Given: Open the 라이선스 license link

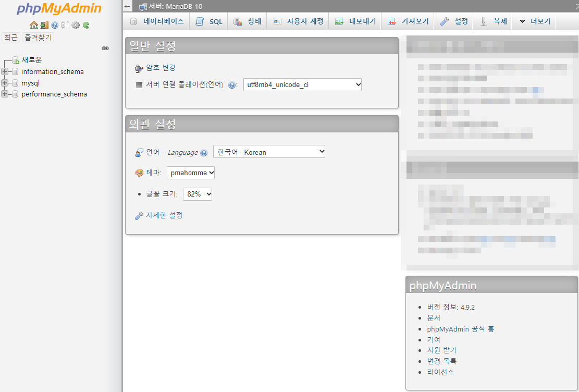Looking at the screenshot, I should click(x=440, y=372).
